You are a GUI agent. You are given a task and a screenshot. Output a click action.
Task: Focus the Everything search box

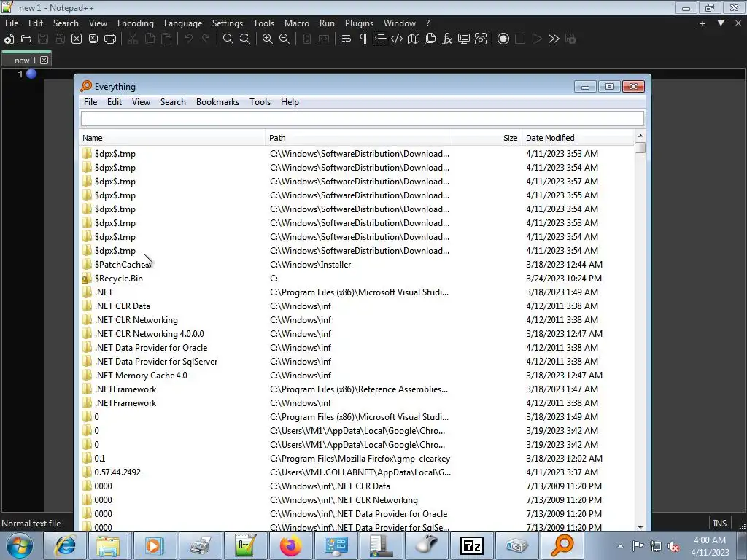(363, 119)
